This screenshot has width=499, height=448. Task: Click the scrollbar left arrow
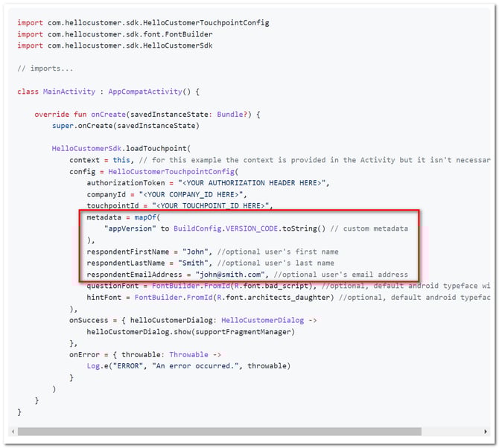[13, 432]
